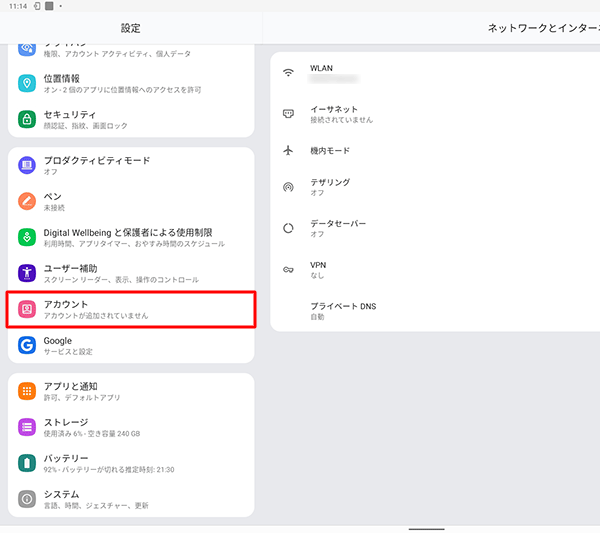Open Digital Wellbeing と保護者による使用制限
The height and width of the screenshot is (533, 600).
point(131,237)
